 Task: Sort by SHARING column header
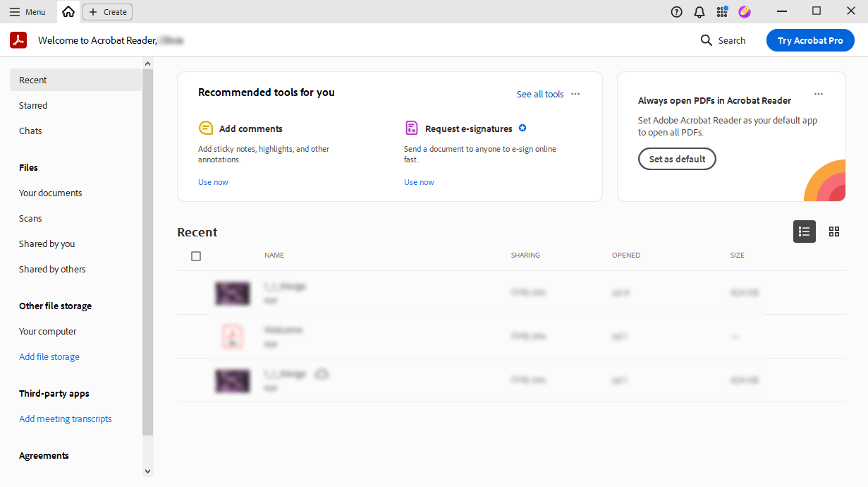coord(525,255)
